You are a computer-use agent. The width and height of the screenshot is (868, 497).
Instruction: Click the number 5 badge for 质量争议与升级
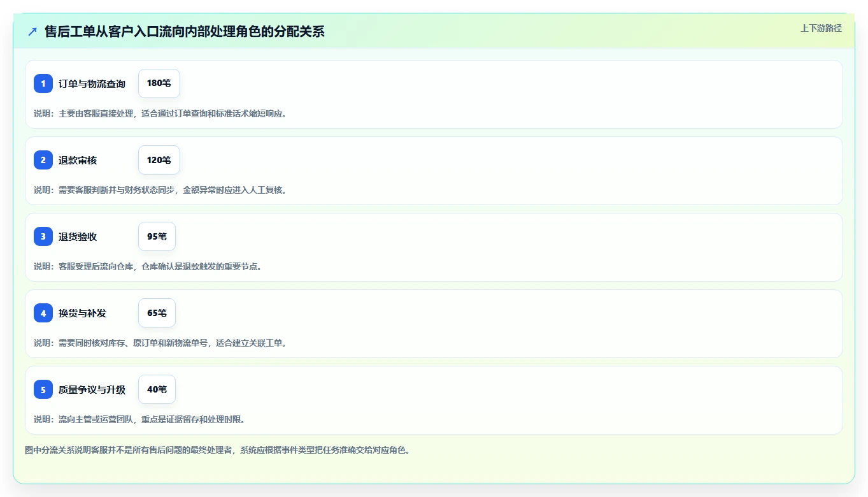coord(43,389)
